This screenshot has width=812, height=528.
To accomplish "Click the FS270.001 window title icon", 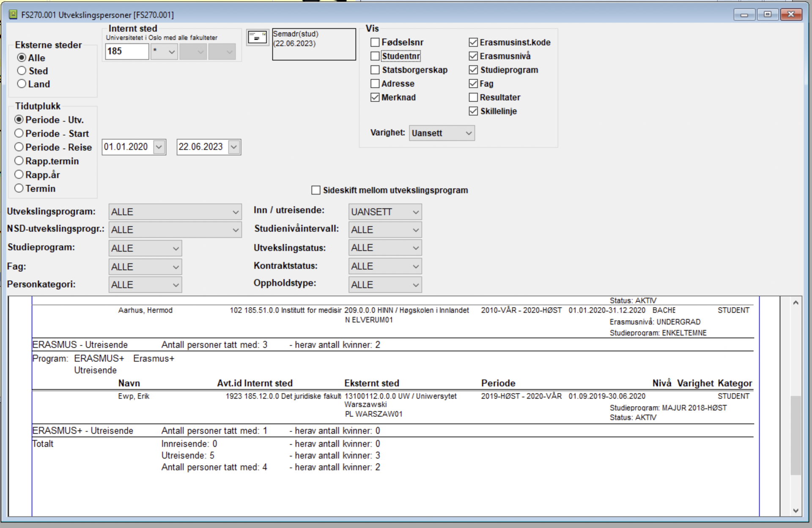I will 13,15.
